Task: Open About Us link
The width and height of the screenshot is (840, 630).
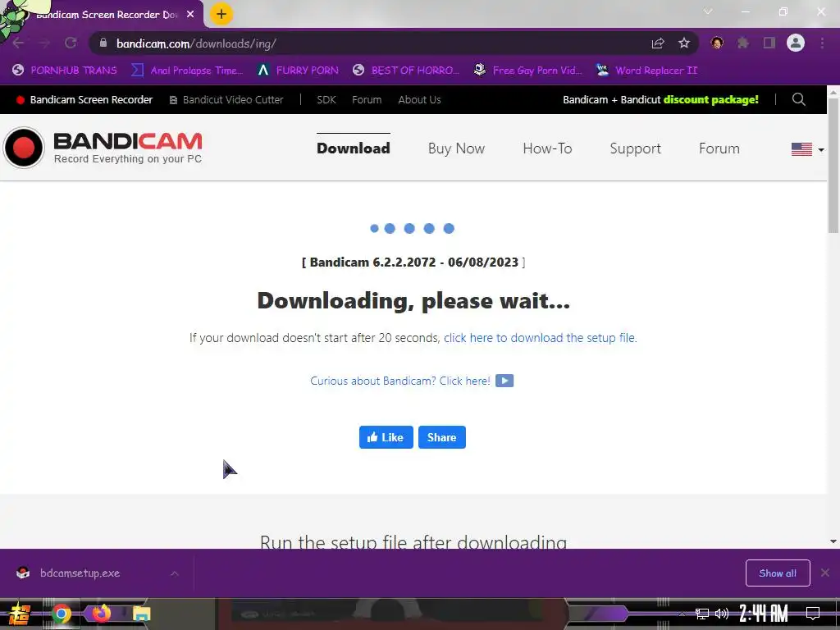Action: click(419, 99)
